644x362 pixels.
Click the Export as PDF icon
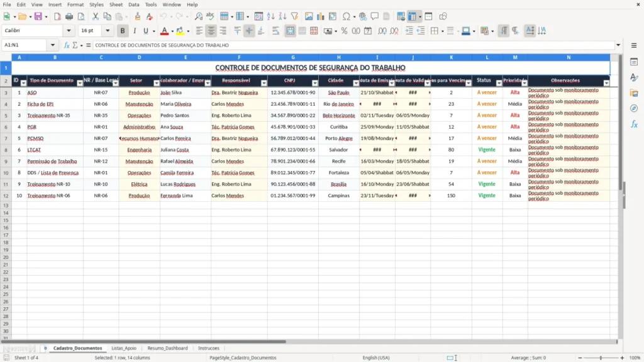pyautogui.click(x=57, y=16)
